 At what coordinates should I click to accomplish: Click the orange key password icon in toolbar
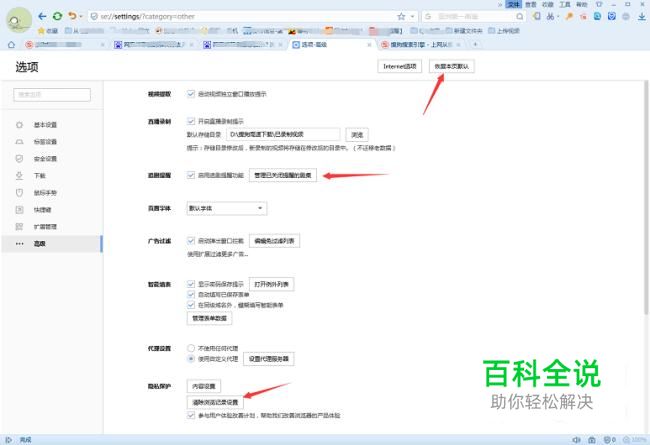click(570, 16)
